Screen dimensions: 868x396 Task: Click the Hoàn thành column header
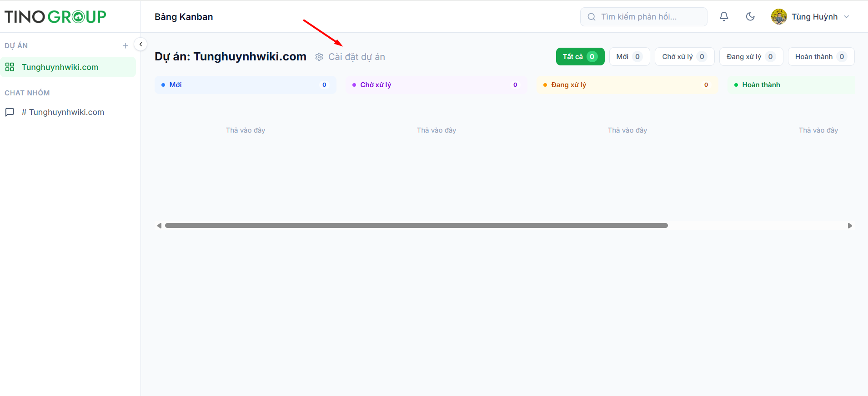tap(791, 85)
